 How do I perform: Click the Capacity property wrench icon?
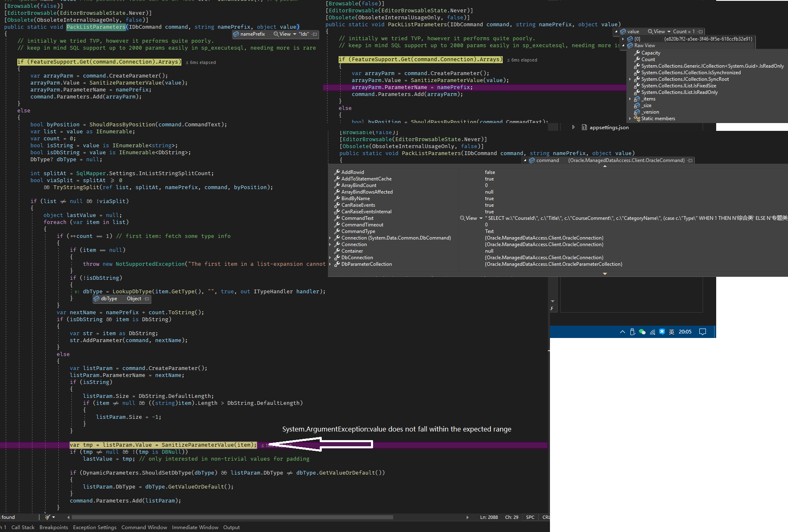point(637,53)
